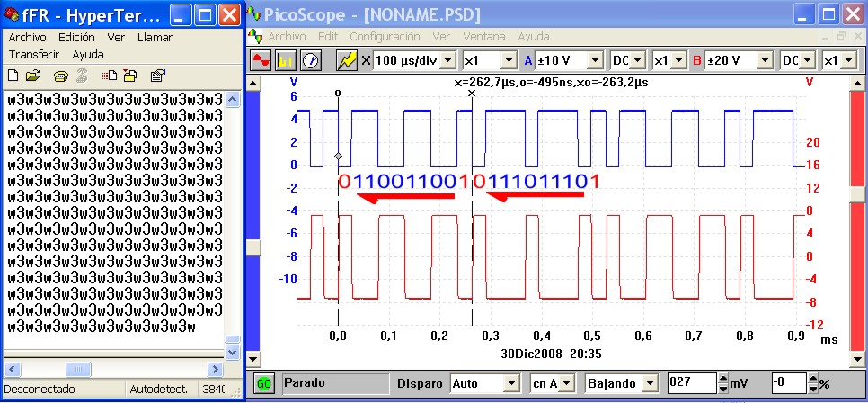Image resolution: width=868 pixels, height=403 pixels.
Task: Open the Auto trigger mode dropdown
Action: click(511, 383)
